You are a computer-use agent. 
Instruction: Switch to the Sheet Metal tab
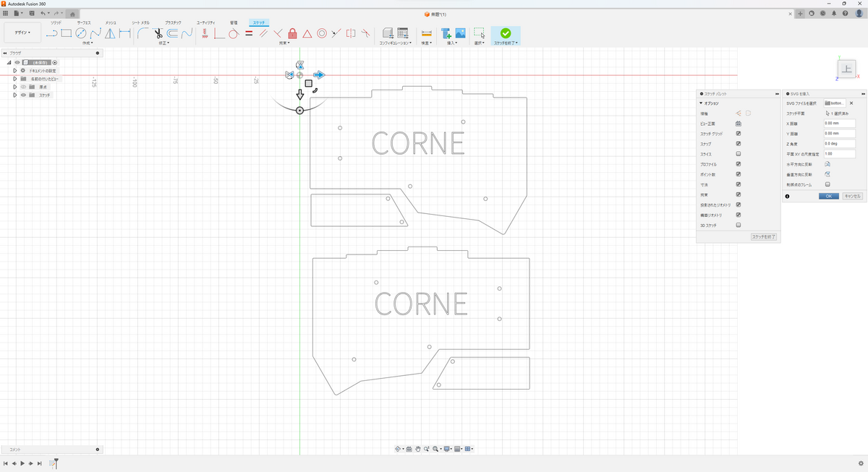[x=140, y=23]
